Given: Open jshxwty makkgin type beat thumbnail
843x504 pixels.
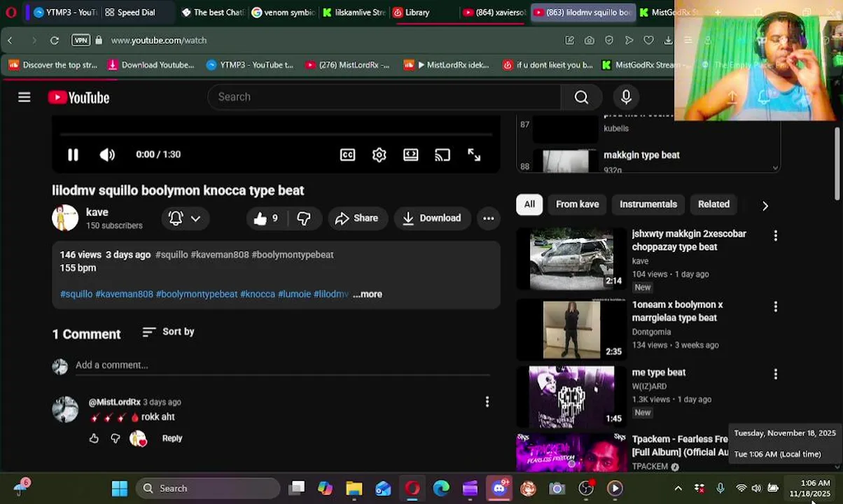Looking at the screenshot, I should point(571,259).
